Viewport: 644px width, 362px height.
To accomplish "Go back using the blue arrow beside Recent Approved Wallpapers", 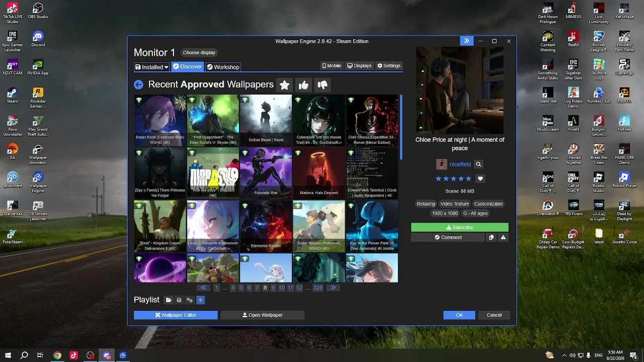I will tap(138, 85).
